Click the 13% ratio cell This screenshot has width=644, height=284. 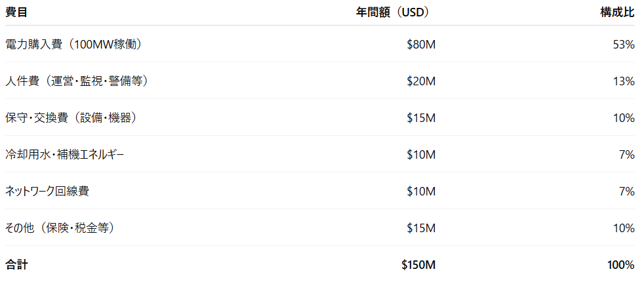624,81
